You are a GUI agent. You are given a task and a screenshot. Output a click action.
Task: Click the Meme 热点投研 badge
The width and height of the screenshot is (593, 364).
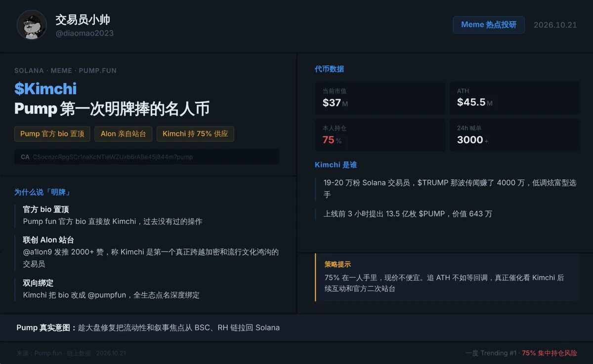(x=489, y=25)
